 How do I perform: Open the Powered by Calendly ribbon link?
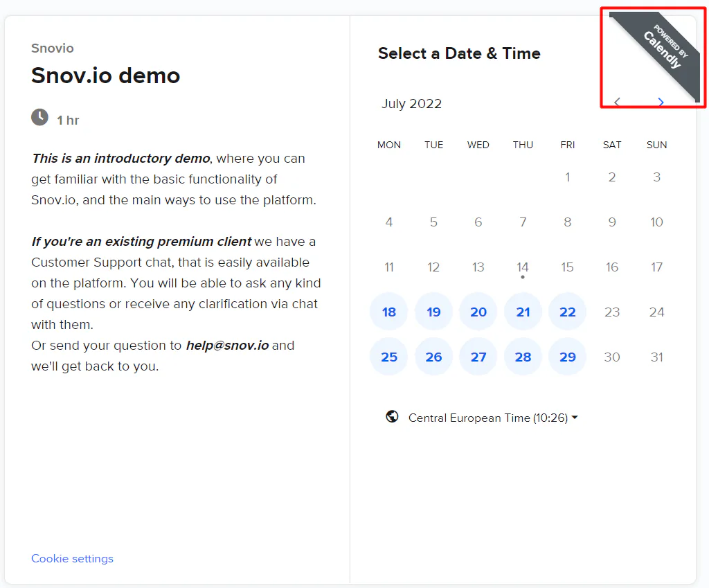point(663,50)
